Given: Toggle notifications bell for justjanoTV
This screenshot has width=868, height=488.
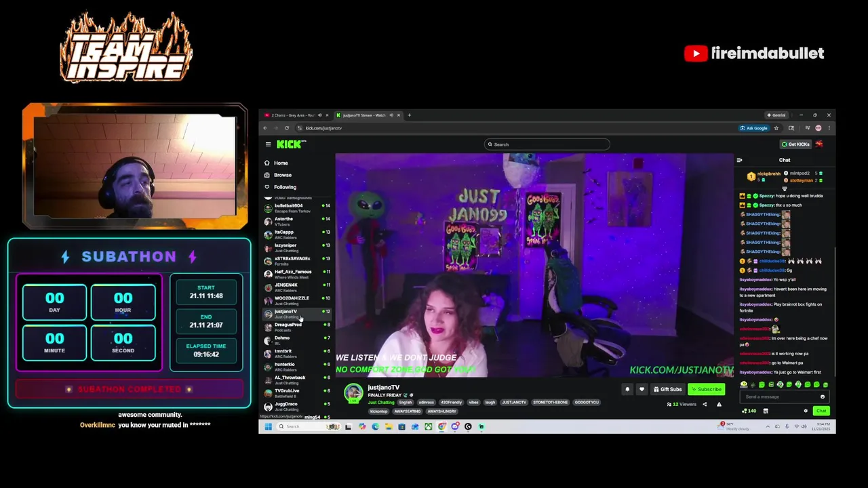Looking at the screenshot, I should click(627, 389).
